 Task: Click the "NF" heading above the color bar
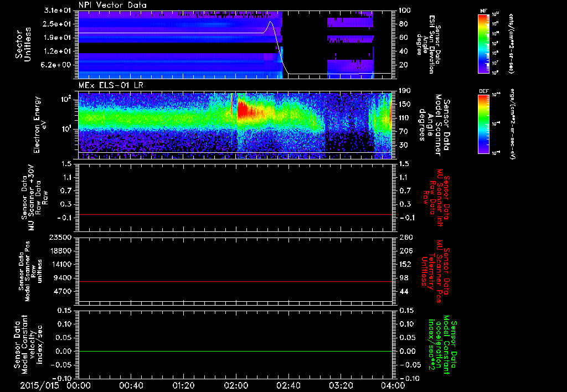point(483,11)
